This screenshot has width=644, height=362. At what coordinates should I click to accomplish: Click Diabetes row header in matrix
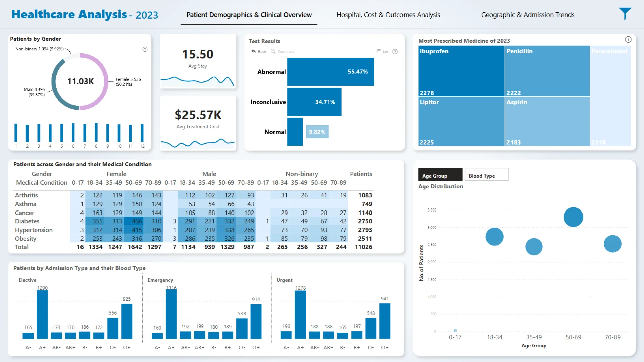[27, 221]
